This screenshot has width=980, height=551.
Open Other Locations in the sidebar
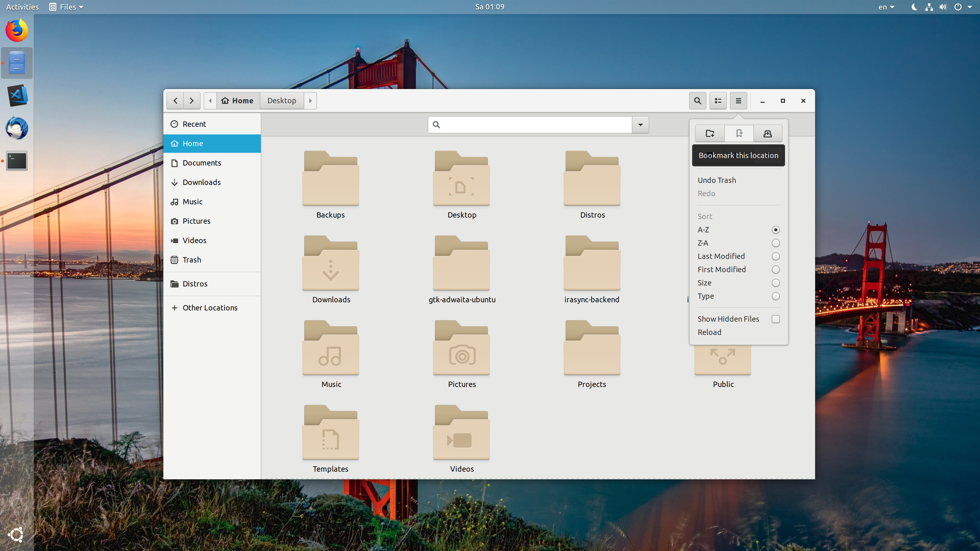point(210,308)
